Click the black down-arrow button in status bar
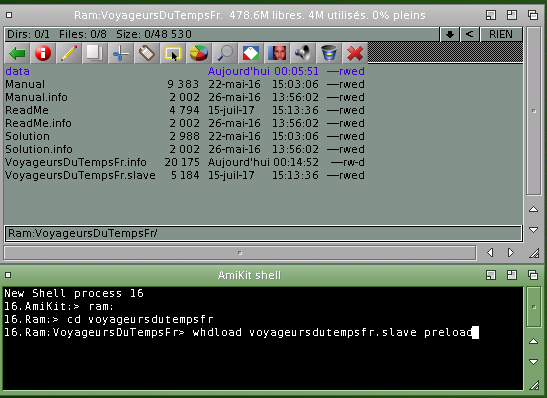547x398 pixels. coord(450,34)
